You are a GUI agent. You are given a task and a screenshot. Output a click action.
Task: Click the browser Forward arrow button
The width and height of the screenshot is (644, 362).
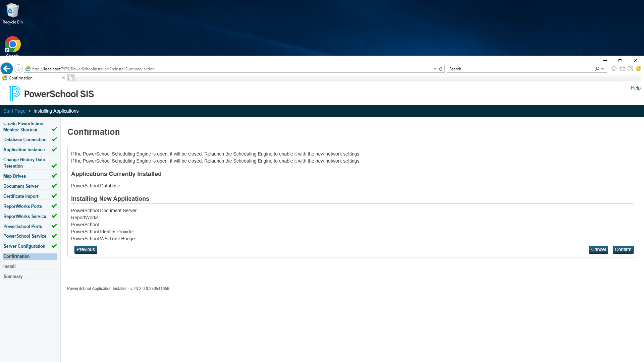(x=18, y=69)
